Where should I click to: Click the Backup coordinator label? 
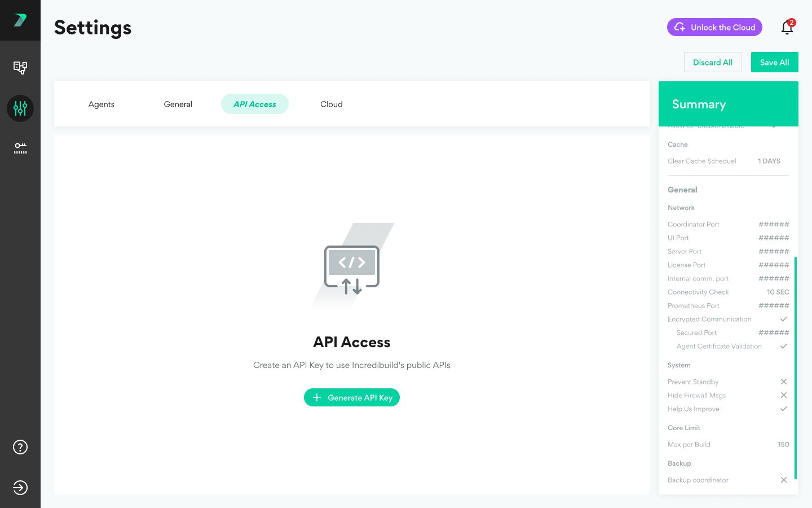click(x=698, y=480)
